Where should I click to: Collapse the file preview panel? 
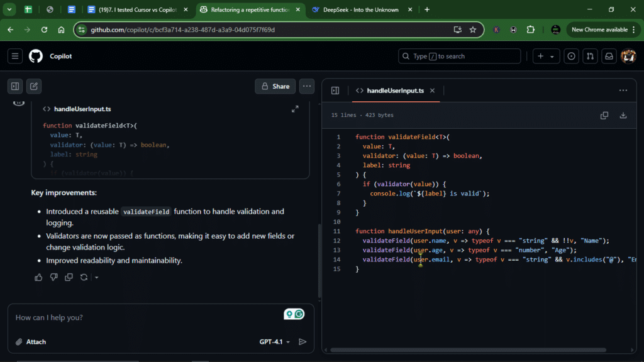pos(335,90)
